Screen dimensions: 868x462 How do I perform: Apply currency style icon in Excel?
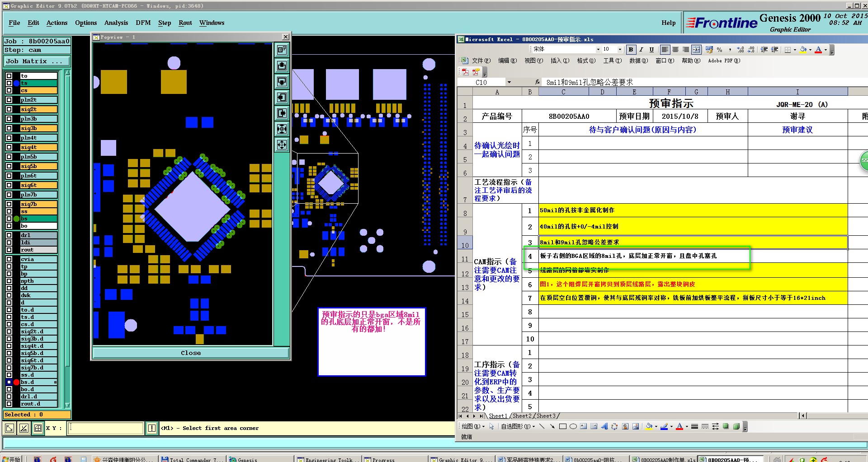(709, 50)
